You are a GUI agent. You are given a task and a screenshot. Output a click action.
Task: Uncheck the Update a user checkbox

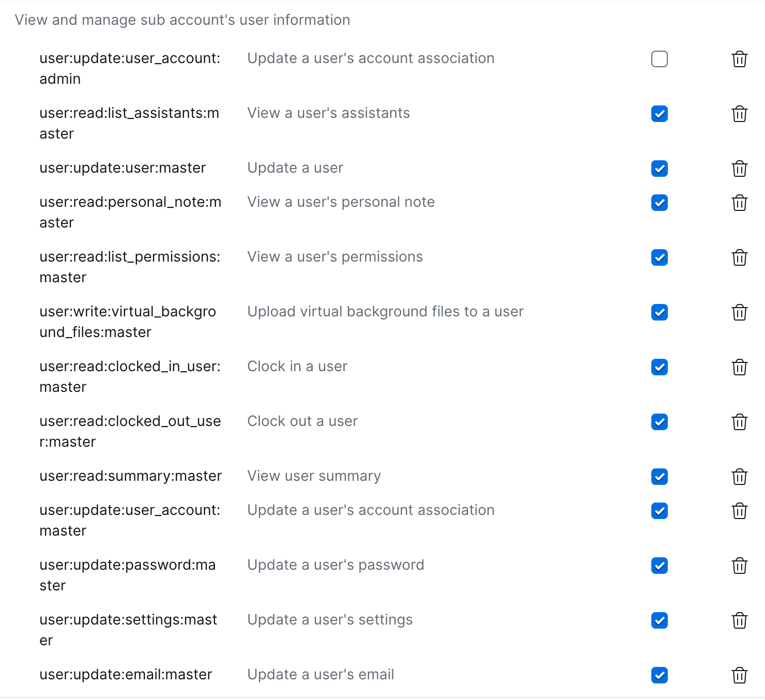[660, 169]
